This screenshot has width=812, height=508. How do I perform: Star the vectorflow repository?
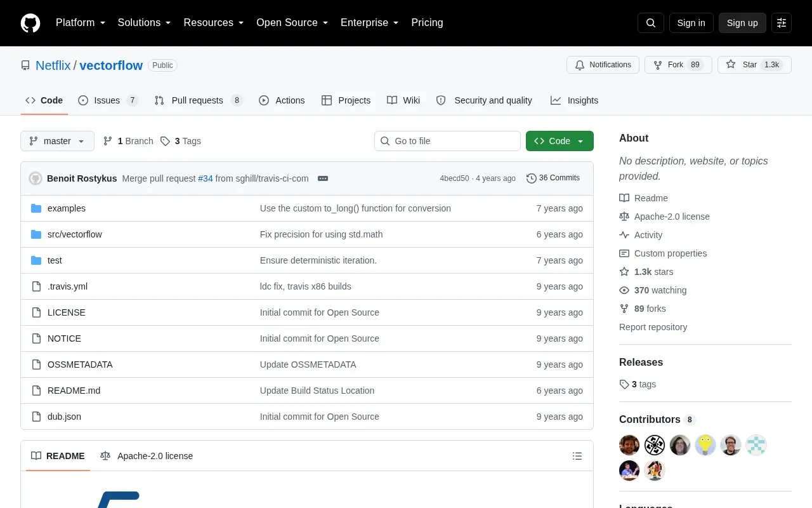pyautogui.click(x=754, y=65)
